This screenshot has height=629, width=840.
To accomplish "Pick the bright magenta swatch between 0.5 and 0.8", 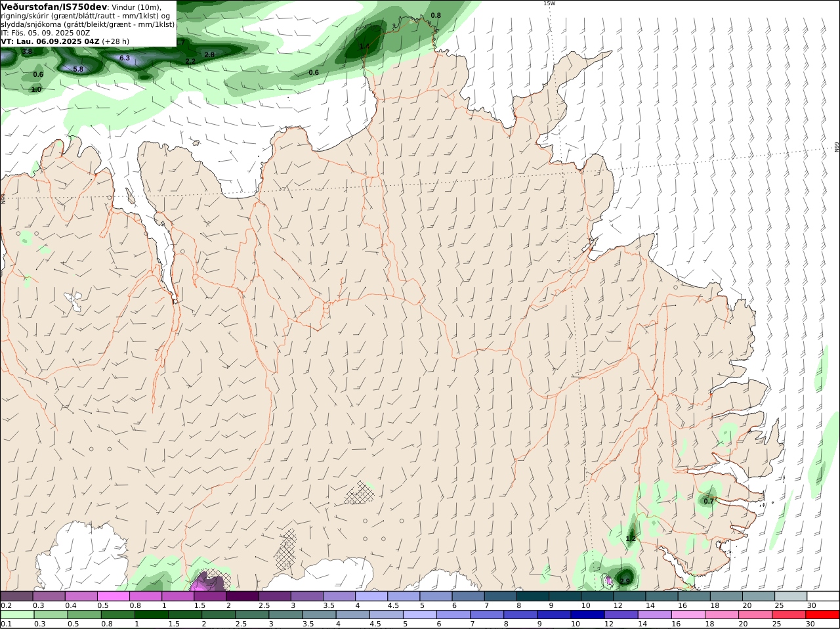I will click(113, 596).
